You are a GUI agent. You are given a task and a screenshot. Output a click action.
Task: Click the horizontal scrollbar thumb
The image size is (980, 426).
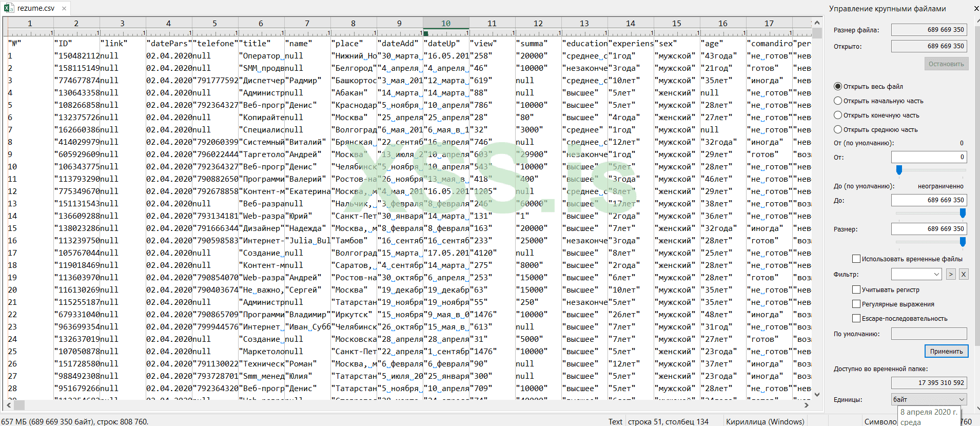tap(19, 405)
